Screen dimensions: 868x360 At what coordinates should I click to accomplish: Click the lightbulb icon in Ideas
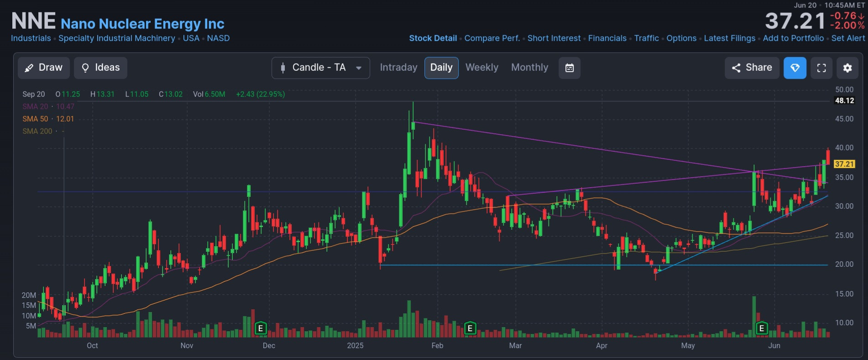pyautogui.click(x=85, y=68)
